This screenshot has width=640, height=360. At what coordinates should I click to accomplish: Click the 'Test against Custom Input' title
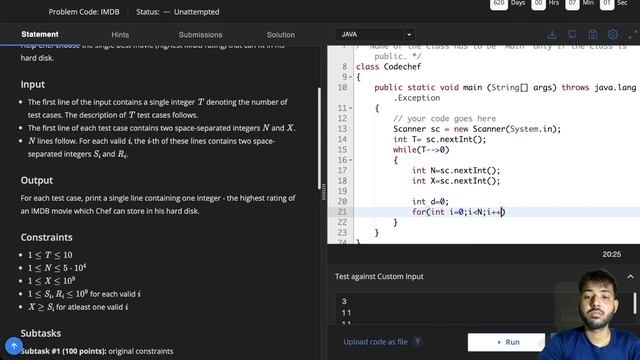(379, 276)
